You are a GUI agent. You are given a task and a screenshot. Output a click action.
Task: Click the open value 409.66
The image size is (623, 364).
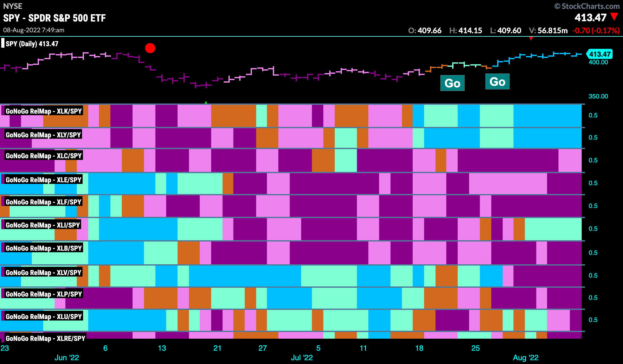pyautogui.click(x=429, y=30)
